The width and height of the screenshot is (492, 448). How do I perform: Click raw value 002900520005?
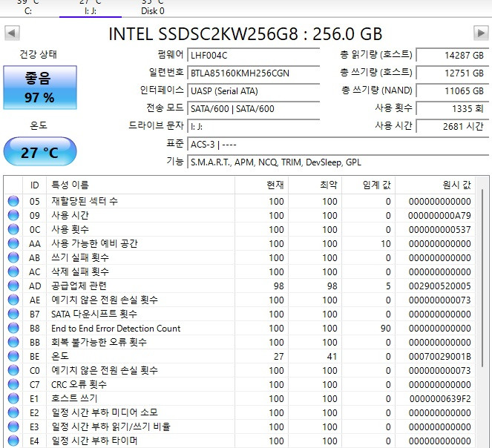coord(439,286)
